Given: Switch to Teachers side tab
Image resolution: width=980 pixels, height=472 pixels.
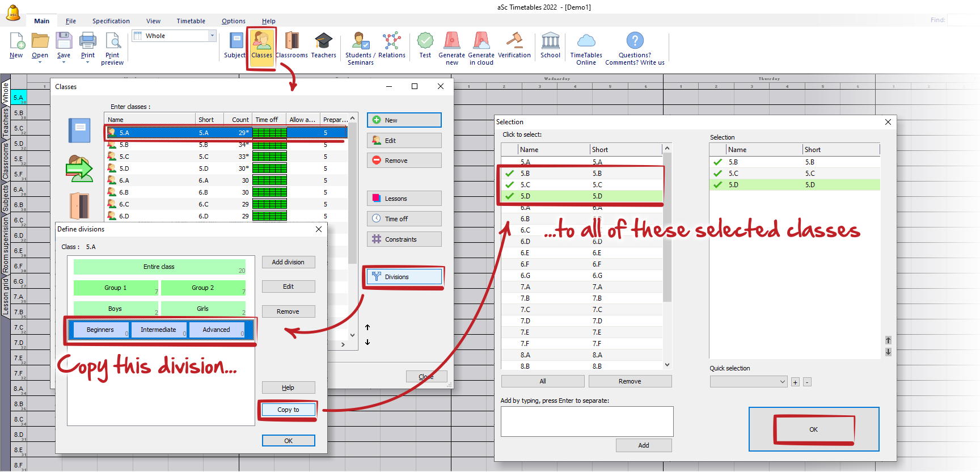Looking at the screenshot, I should (x=6, y=123).
